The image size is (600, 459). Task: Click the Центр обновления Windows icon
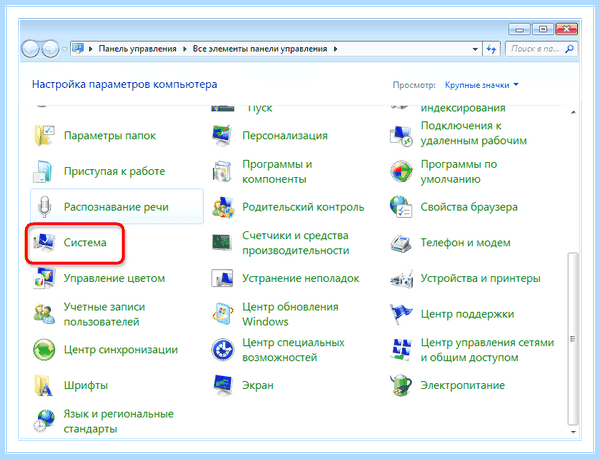[223, 314]
